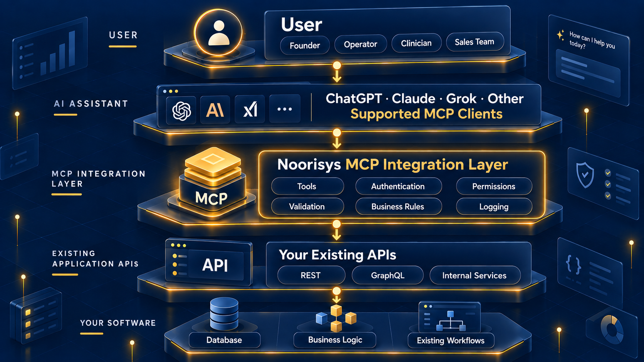Open the Existing Workflows diagram icon
This screenshot has width=644, height=362.
click(x=449, y=317)
